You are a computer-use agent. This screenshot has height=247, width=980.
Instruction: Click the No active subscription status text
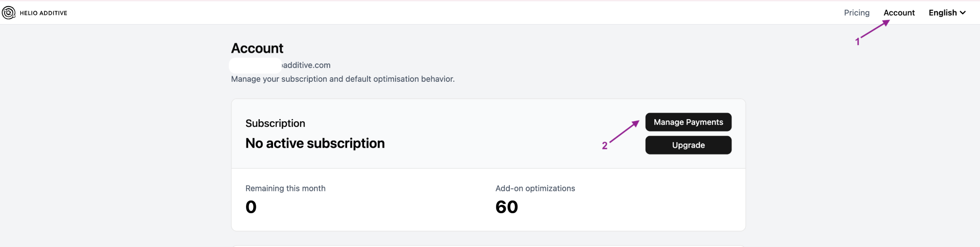pos(315,143)
